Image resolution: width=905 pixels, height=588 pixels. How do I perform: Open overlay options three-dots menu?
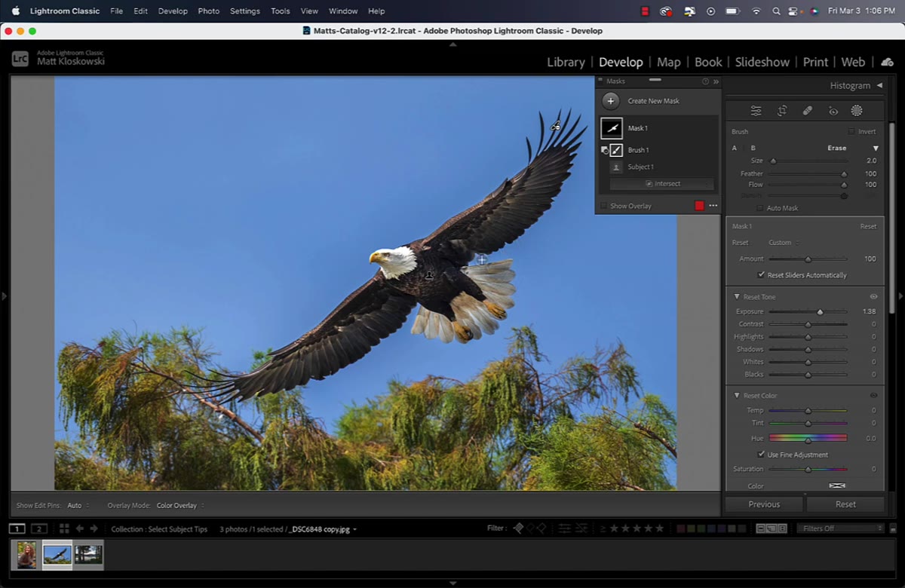[713, 206]
